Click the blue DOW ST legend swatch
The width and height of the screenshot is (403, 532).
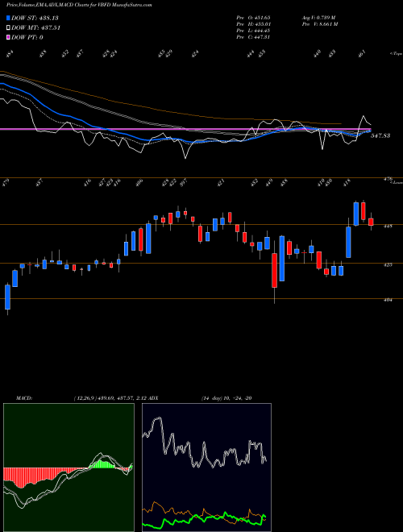[9, 18]
